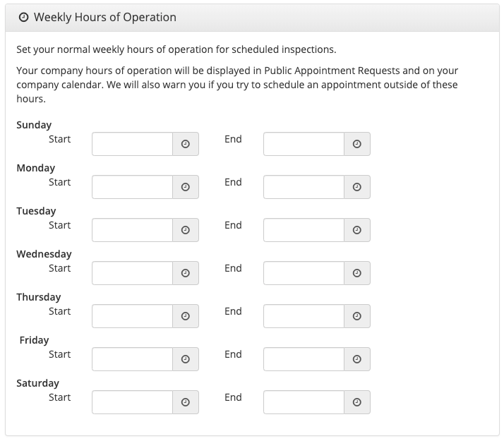Focus the Sunday Start time field

pos(133,144)
